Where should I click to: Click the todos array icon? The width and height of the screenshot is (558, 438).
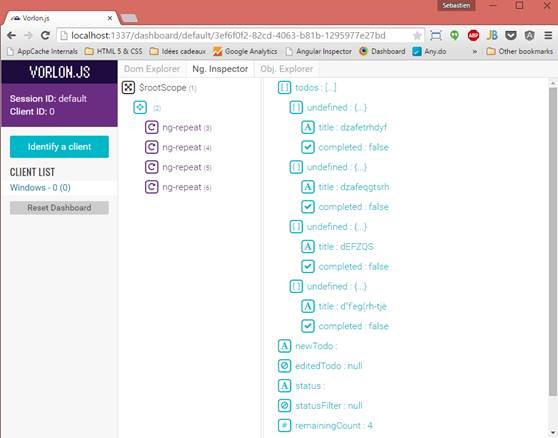click(x=284, y=87)
